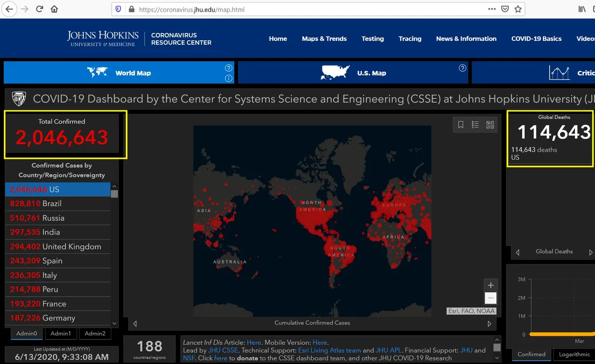The width and height of the screenshot is (595, 364).
Task: Click the World Map info circle icon
Action: coord(228,78)
